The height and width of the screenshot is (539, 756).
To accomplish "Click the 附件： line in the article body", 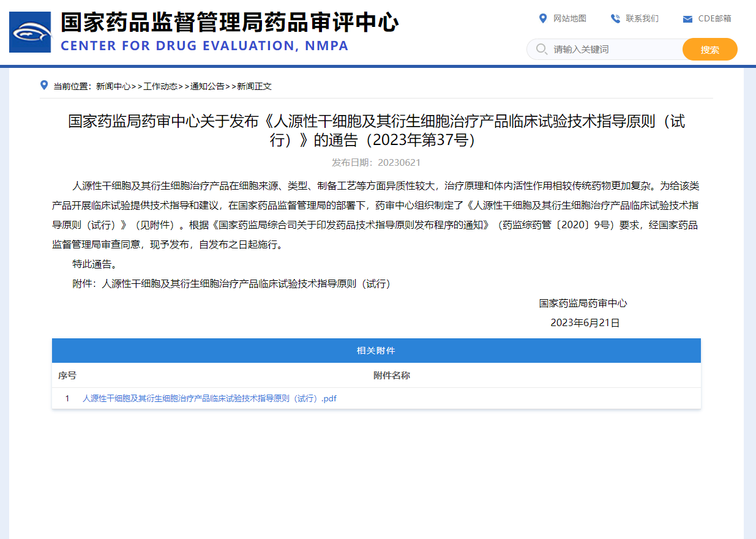I will (x=231, y=284).
